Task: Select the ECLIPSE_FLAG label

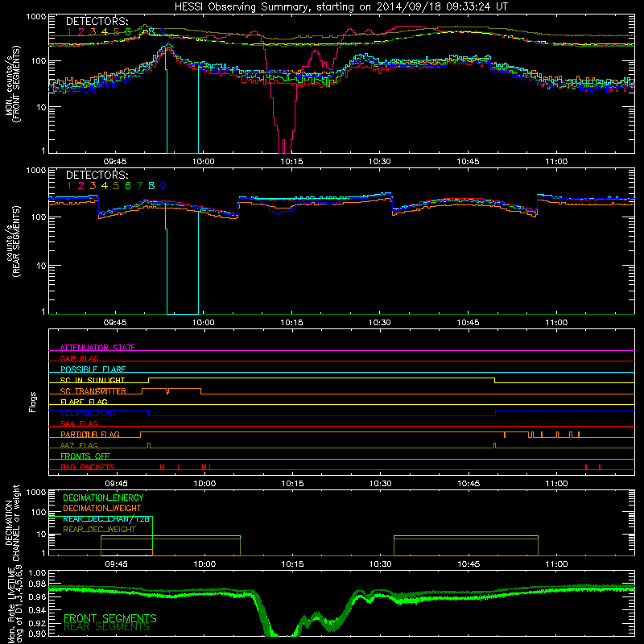Action: click(x=88, y=413)
